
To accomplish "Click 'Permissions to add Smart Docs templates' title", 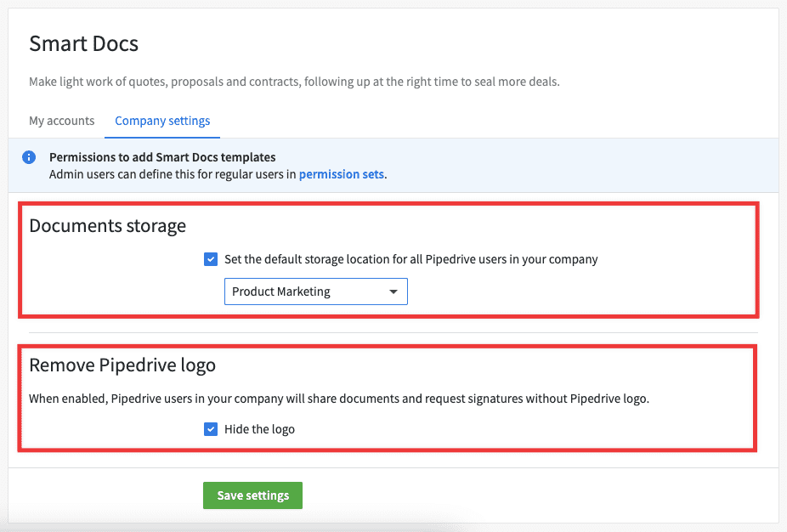I will click(x=162, y=157).
